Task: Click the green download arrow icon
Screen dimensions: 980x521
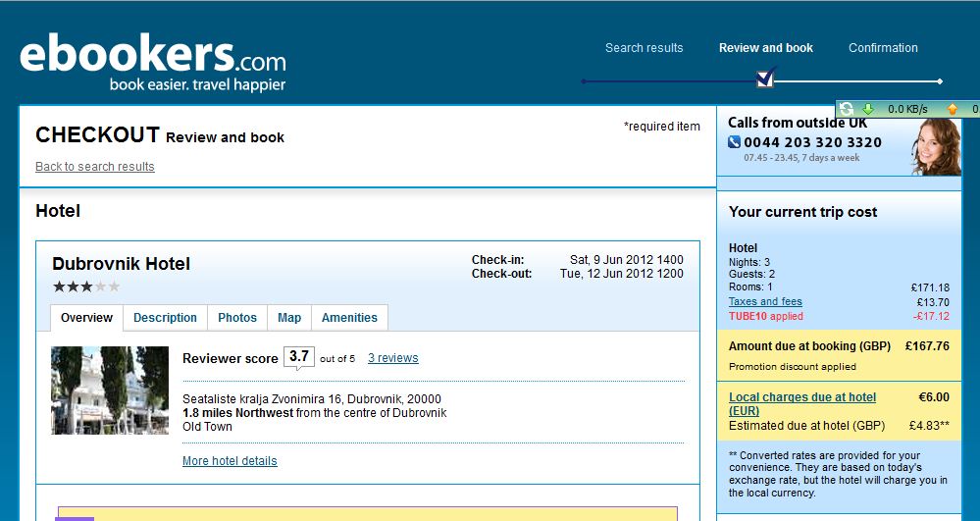Action: tap(868, 109)
